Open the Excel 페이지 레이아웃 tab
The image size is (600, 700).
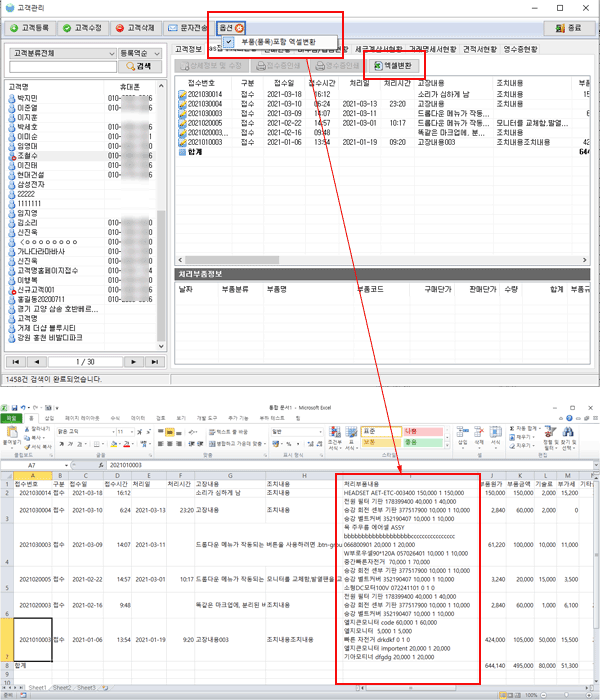[82, 418]
